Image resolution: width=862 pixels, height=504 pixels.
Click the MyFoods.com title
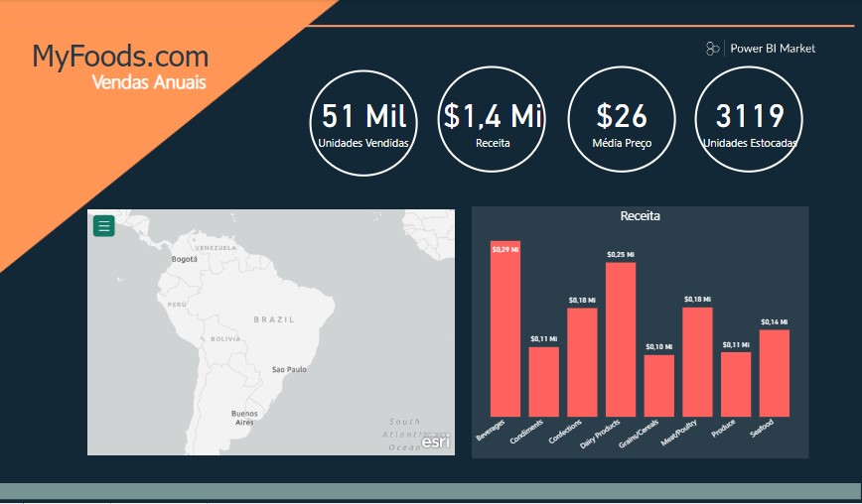[121, 57]
